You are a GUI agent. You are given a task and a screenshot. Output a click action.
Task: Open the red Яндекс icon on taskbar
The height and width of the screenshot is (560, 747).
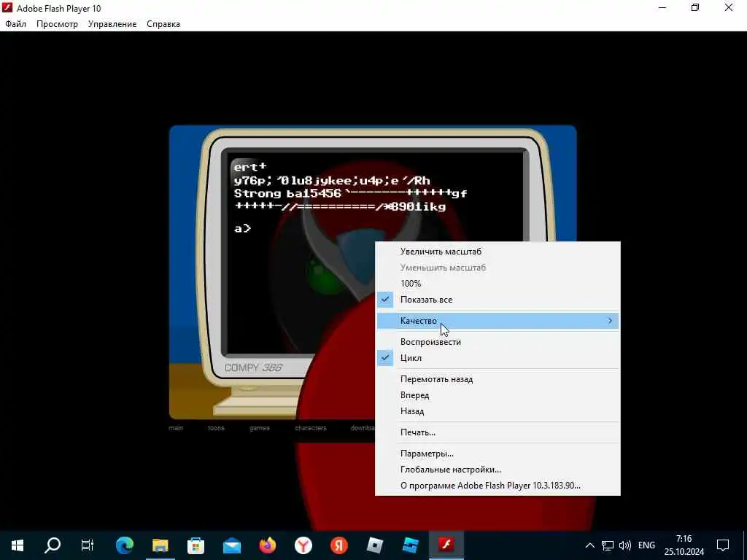338,545
